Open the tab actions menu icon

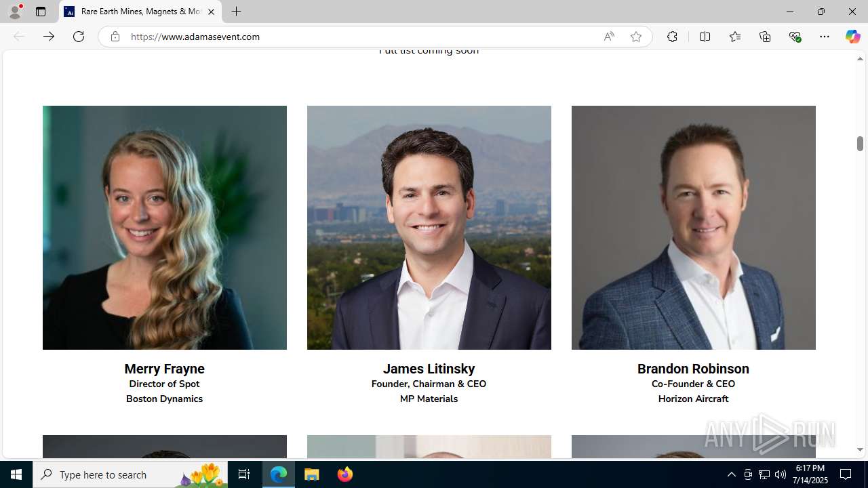tap(41, 12)
